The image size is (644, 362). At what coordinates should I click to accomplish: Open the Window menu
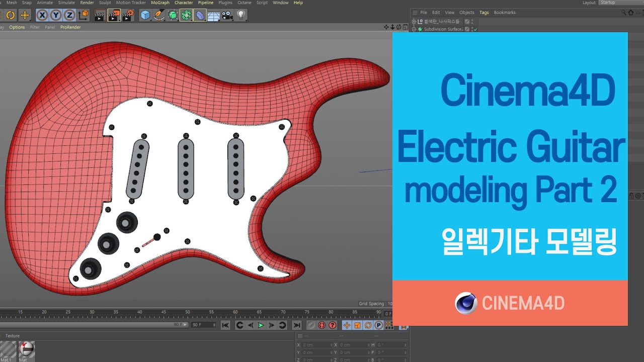click(x=281, y=3)
